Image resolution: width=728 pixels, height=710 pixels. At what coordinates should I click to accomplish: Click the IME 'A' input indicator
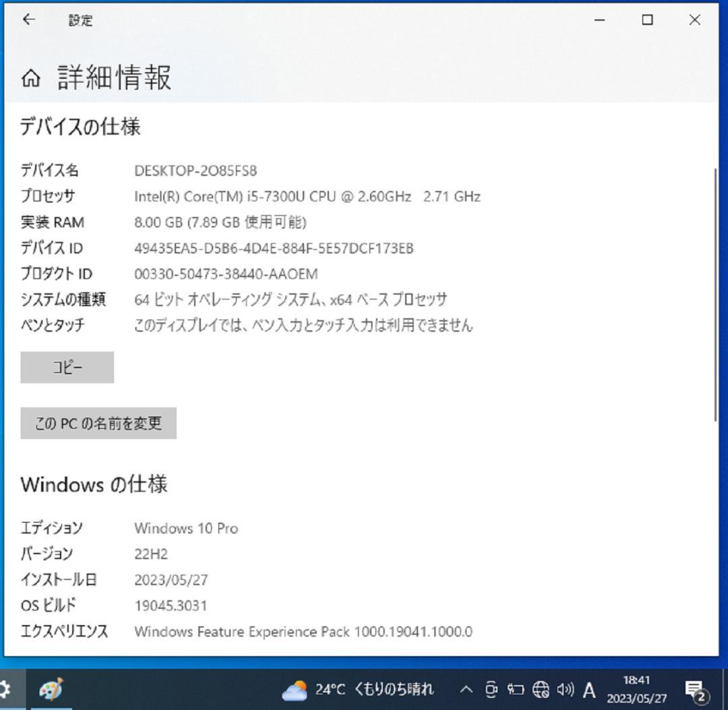588,690
